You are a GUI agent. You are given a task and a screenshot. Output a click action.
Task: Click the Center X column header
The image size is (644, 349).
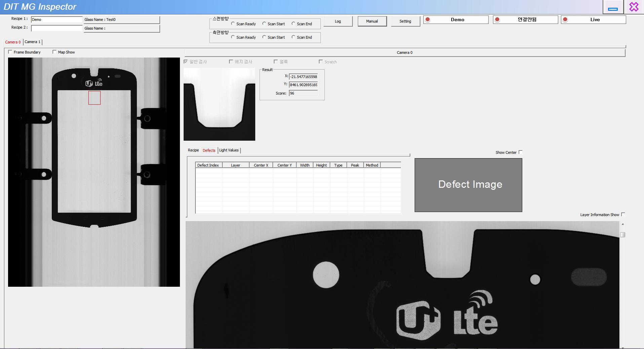coord(261,165)
